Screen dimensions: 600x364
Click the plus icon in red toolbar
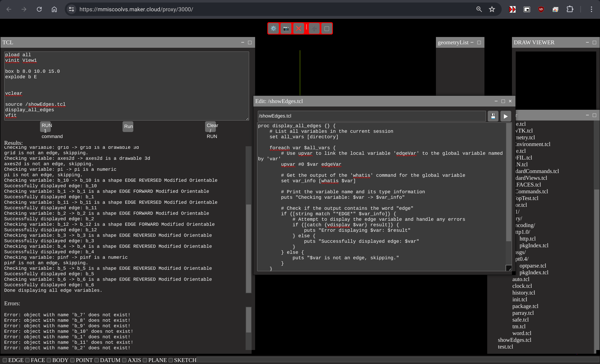pos(314,28)
